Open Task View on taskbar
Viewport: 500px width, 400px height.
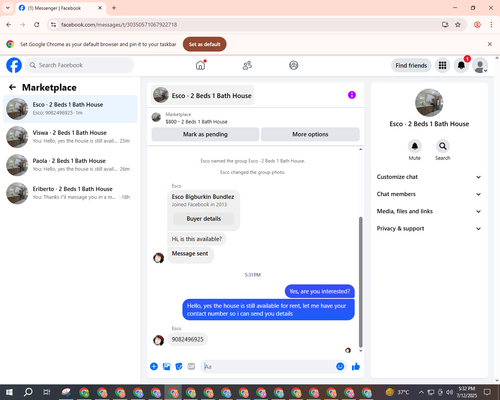(47, 392)
